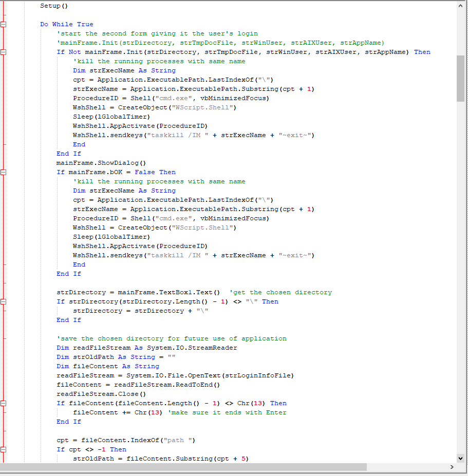Click the comment 'start the second form giving it the user's login
Screen dimensions: 468x476
pos(157,34)
